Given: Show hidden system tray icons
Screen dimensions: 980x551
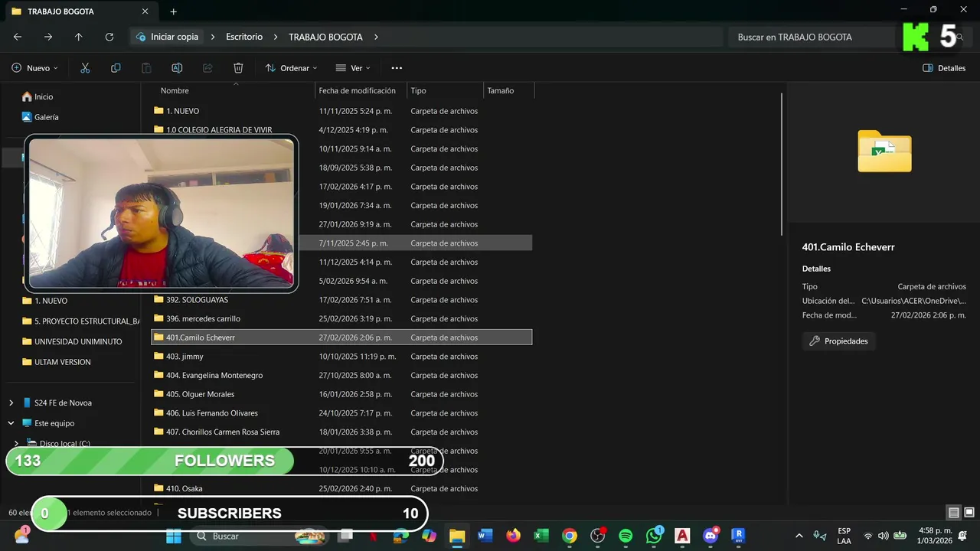Looking at the screenshot, I should 799,536.
